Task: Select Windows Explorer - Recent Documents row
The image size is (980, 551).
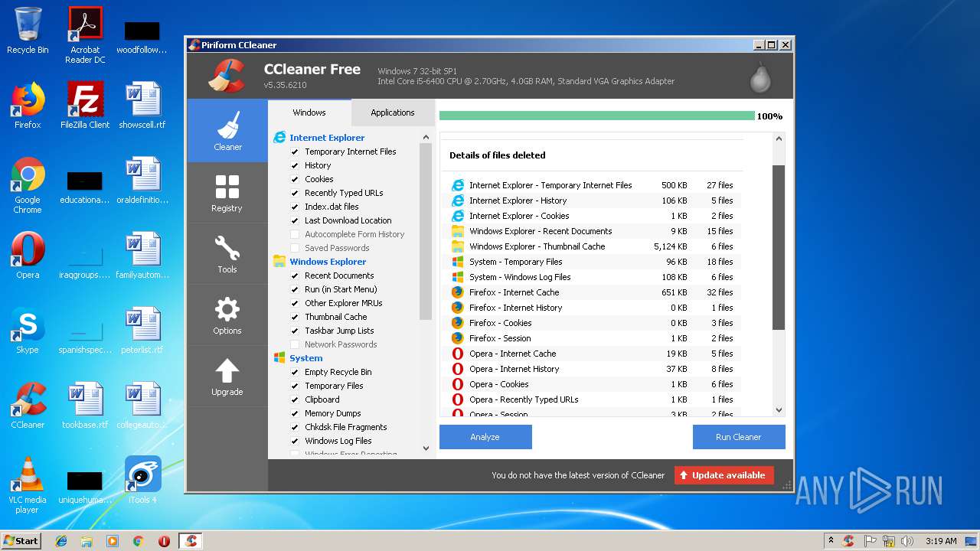Action: (593, 231)
